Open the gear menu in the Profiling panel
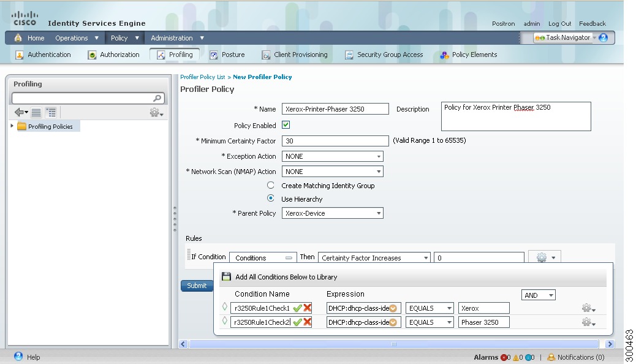This screenshot has width=636, height=364. coord(156,112)
